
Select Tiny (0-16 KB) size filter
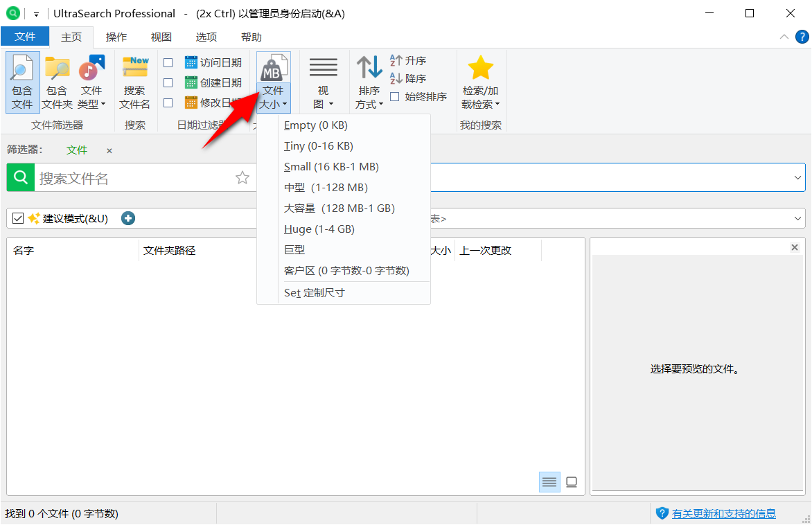tap(318, 145)
